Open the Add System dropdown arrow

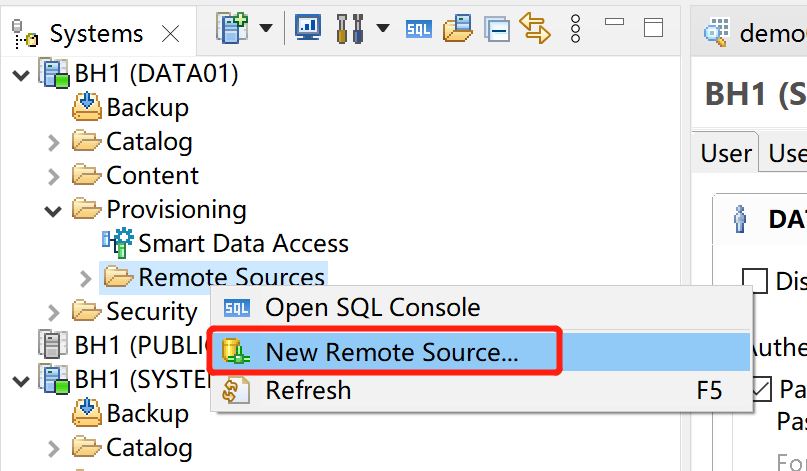[266, 27]
